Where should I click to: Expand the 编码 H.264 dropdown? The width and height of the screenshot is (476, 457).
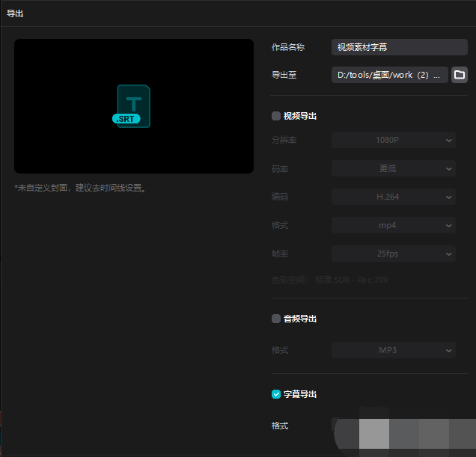tap(394, 197)
